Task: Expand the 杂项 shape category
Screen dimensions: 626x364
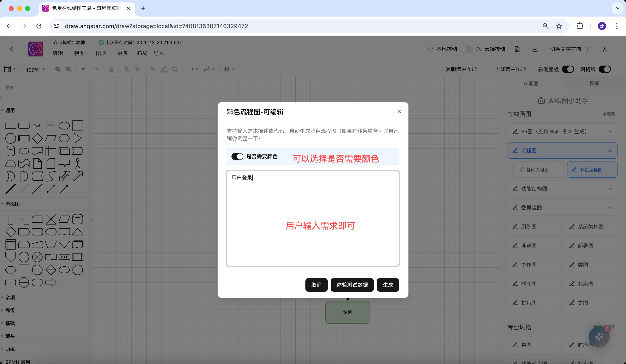Action: click(x=10, y=297)
